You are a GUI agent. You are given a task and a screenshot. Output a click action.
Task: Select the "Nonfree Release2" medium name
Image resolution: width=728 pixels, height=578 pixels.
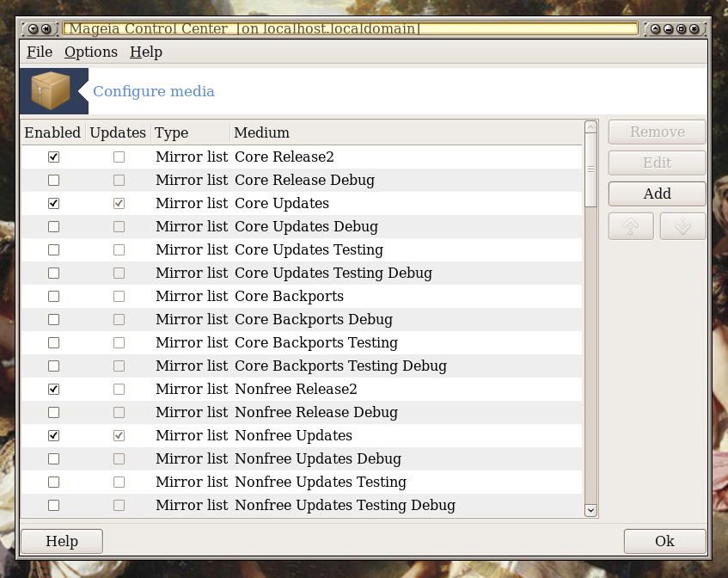point(296,390)
